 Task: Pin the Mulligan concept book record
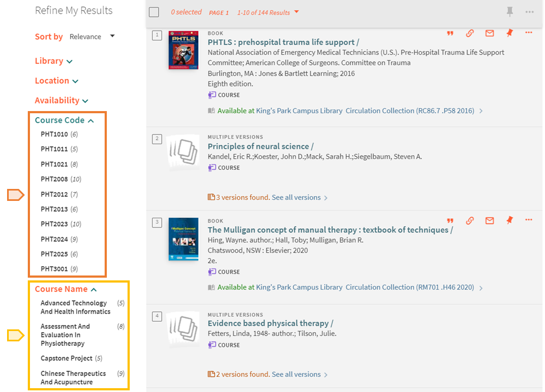[x=509, y=220]
